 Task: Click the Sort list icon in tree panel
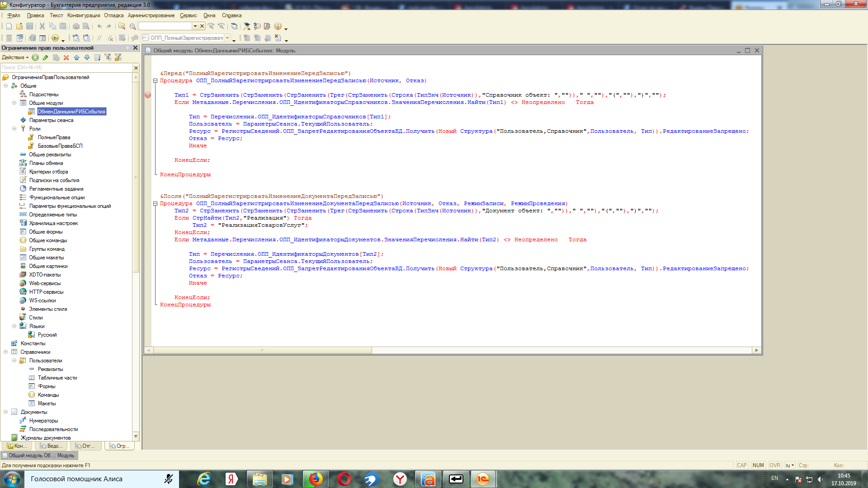(x=97, y=57)
